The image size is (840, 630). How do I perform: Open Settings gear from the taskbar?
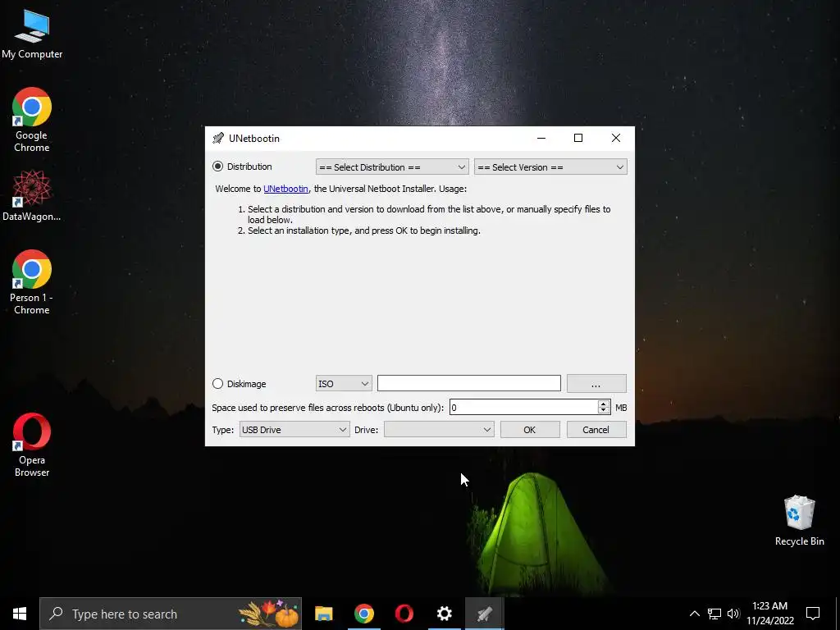pyautogui.click(x=444, y=614)
